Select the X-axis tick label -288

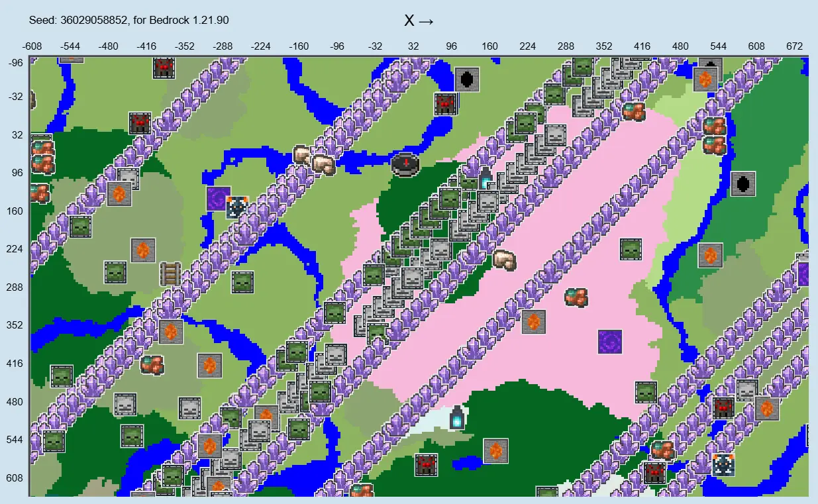click(x=223, y=46)
